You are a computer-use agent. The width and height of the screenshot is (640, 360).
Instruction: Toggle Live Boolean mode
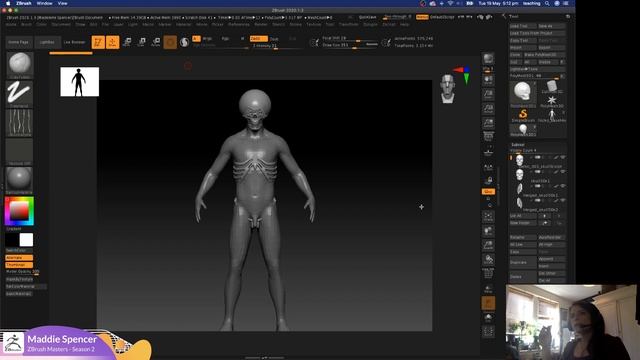click(x=74, y=42)
